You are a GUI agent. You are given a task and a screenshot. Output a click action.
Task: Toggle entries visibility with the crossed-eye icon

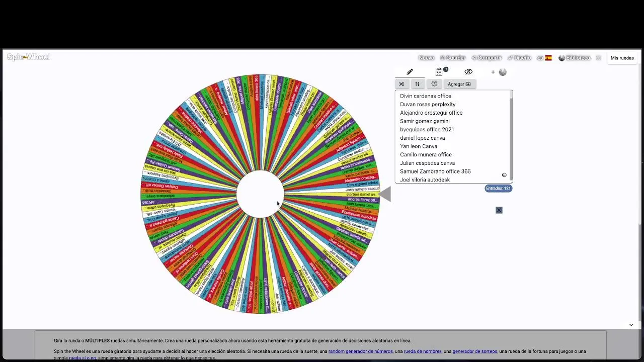click(468, 72)
